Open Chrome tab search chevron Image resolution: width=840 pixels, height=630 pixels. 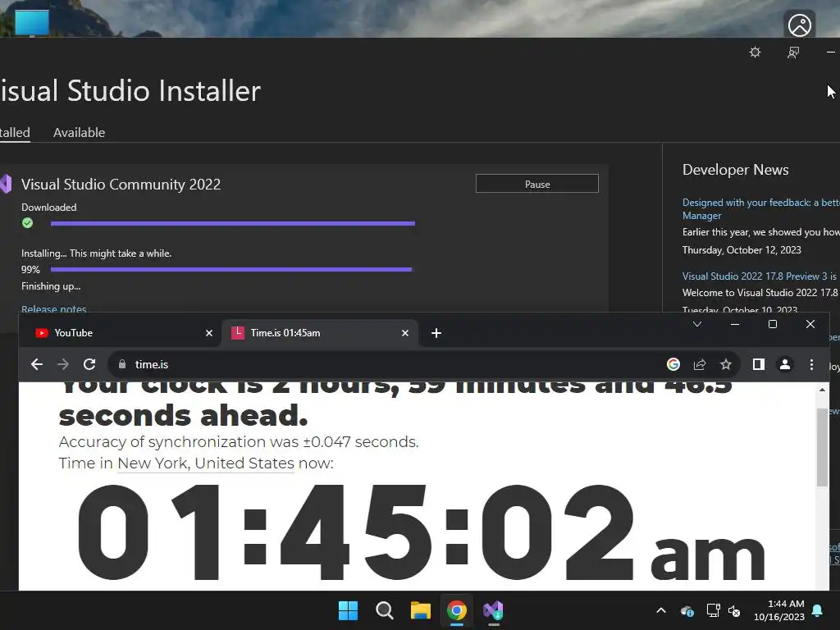(x=697, y=324)
